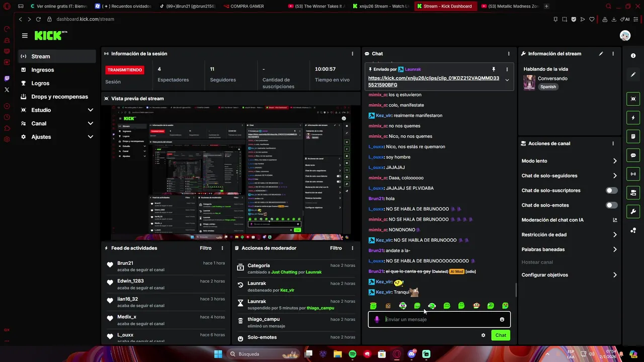Toggle the broadcast session info widget icon
Image resolution: width=644 pixels, height=362 pixels.
(633, 174)
